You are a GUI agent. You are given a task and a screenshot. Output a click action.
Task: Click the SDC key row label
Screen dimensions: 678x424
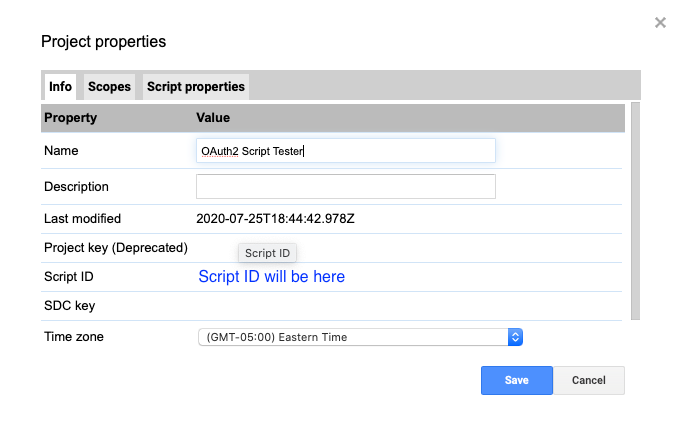(70, 306)
